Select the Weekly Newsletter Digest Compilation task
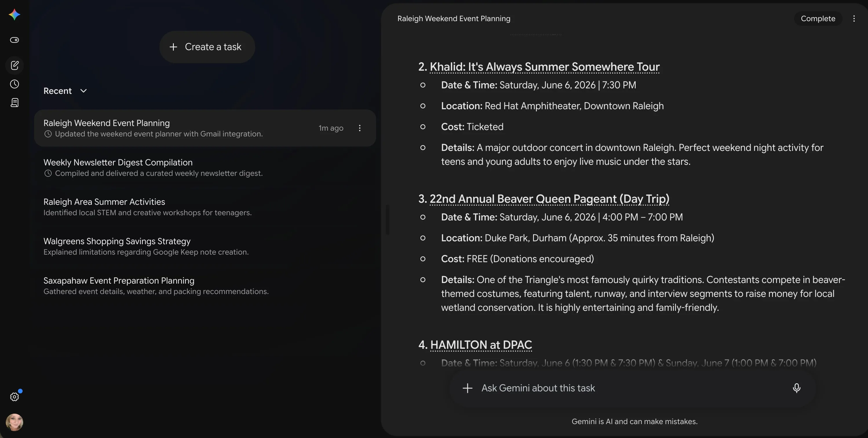The width and height of the screenshot is (868, 438). coord(205,167)
